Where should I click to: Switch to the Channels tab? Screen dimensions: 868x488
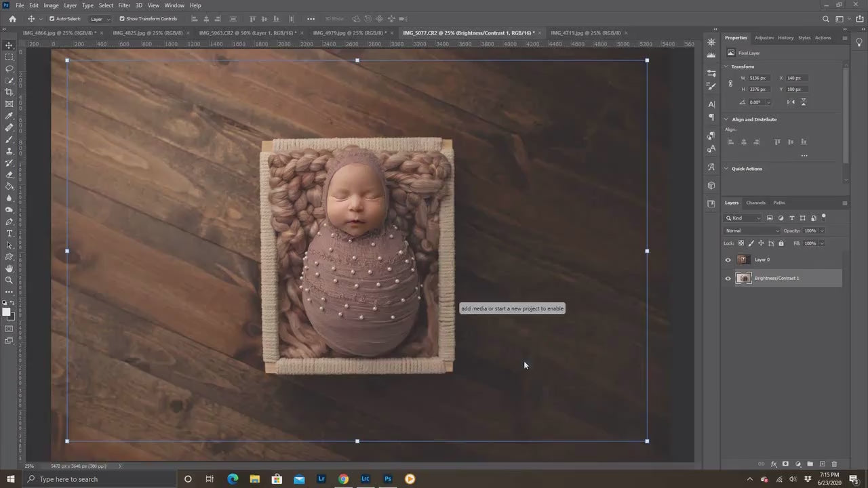pyautogui.click(x=755, y=203)
